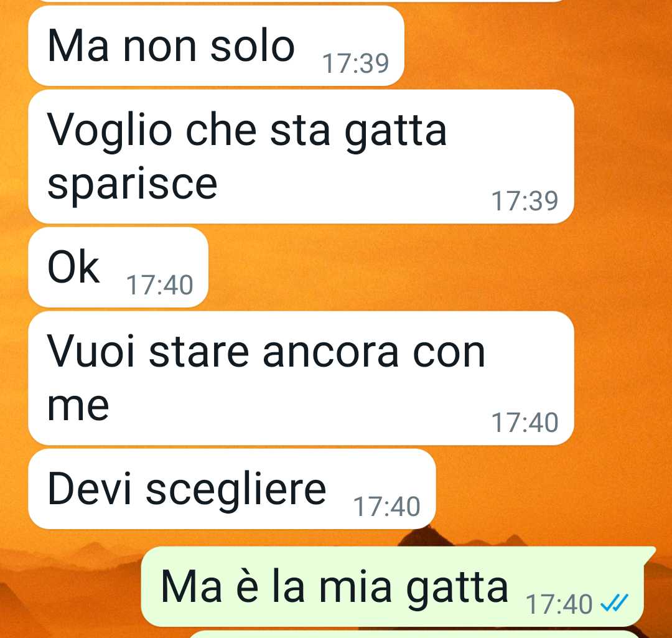Tap the blue double-check read receipt
Image resolution: width=672 pixels, height=638 pixels.
pos(614,603)
